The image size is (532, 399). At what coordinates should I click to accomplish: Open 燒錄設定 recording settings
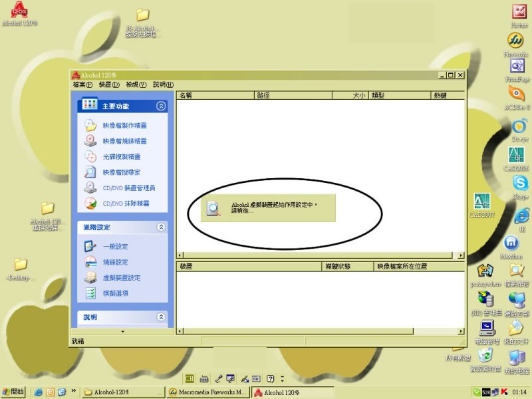point(106,262)
